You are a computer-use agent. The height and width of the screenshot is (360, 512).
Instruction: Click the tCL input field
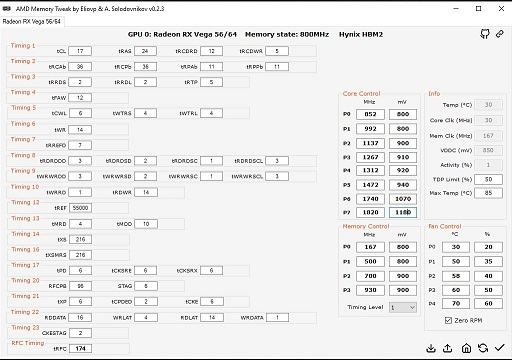80,51
